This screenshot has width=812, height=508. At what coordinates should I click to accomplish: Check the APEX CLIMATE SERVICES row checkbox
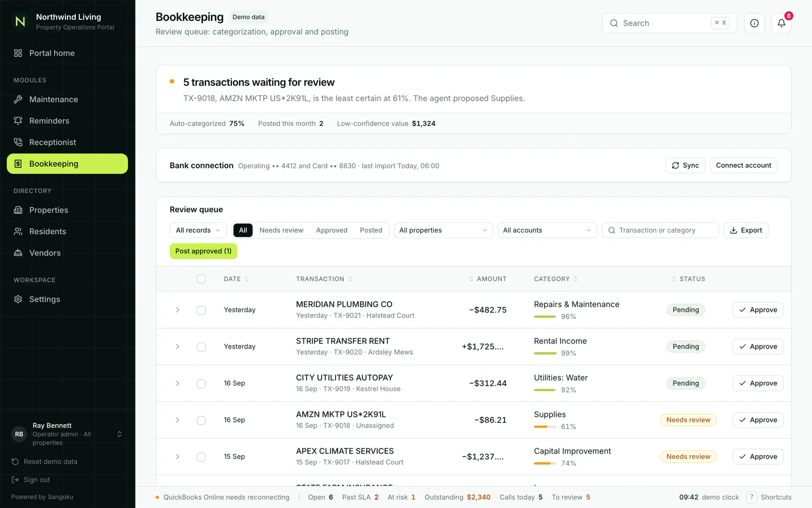201,457
